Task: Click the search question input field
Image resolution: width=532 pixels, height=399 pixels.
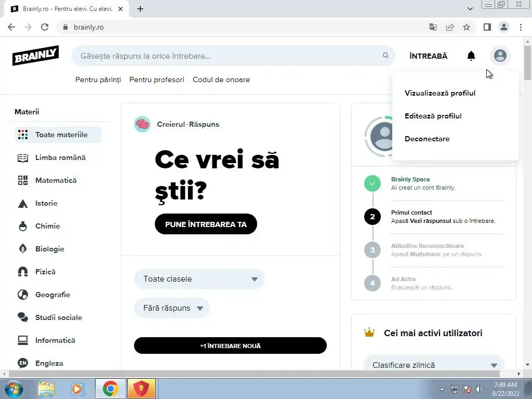Action: tap(233, 56)
